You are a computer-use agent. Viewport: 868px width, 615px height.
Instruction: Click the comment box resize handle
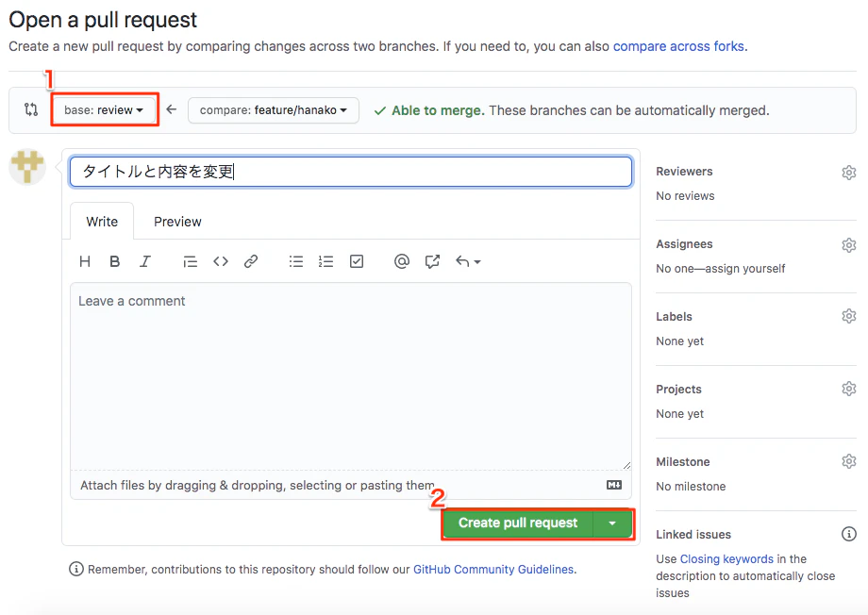[x=626, y=465]
